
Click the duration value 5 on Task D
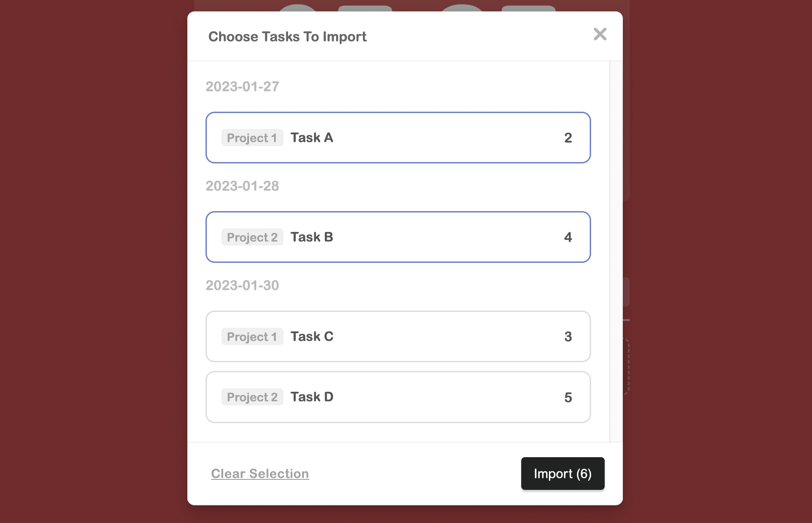click(x=568, y=396)
